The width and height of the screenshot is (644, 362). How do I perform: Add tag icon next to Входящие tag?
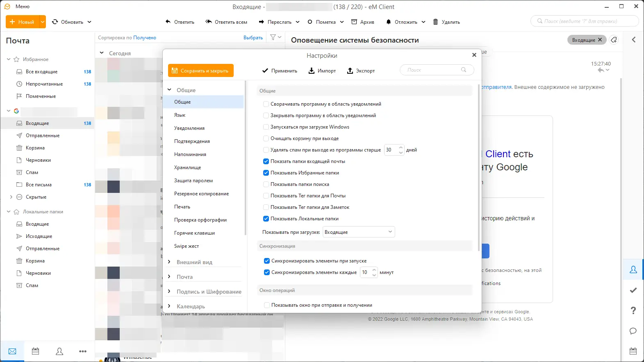click(x=614, y=40)
